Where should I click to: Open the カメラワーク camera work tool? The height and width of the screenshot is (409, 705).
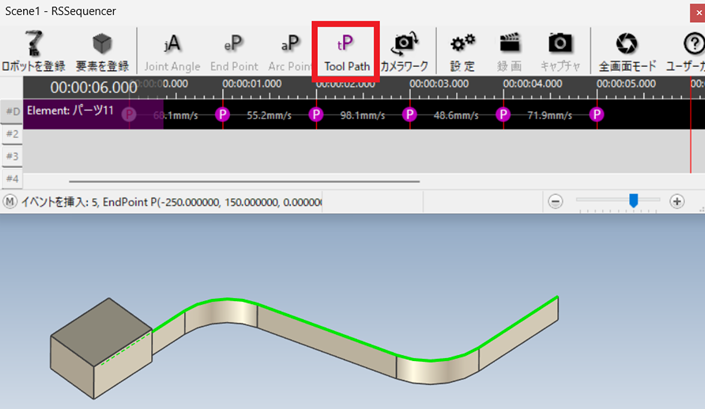404,51
